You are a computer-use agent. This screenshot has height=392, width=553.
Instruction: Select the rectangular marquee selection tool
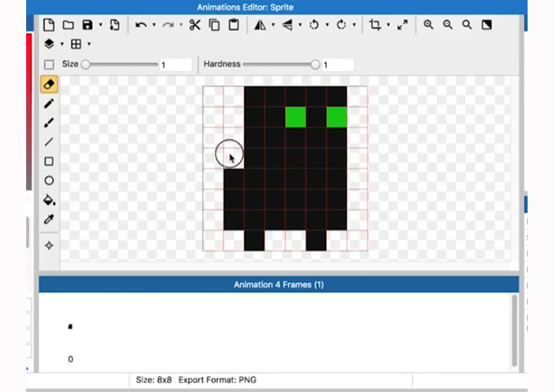49,64
